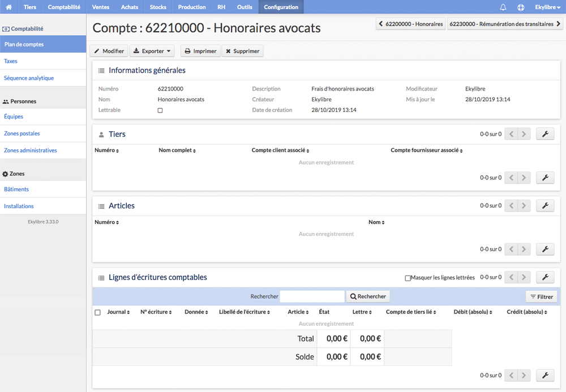The width and height of the screenshot is (566, 392).
Task: Go to the home page icon
Action: 8,7
